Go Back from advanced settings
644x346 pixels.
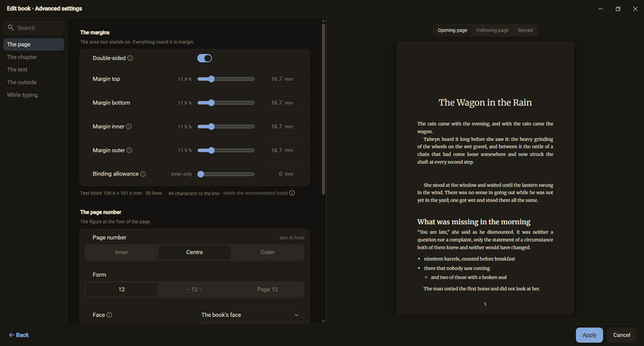19,335
